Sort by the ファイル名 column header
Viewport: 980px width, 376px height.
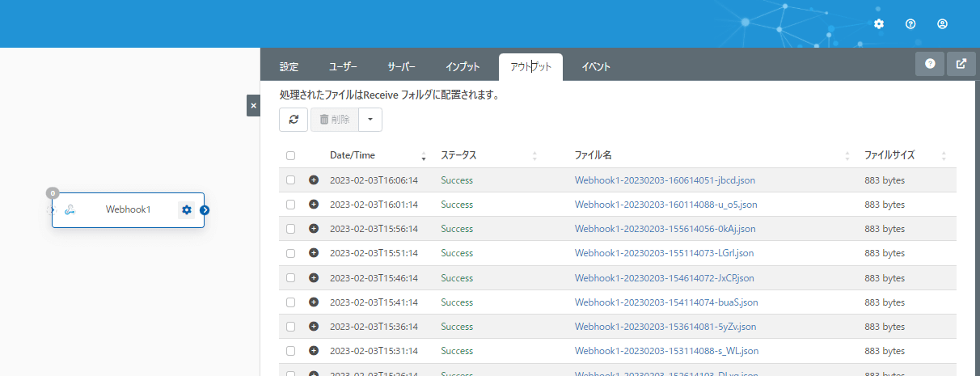pos(593,155)
